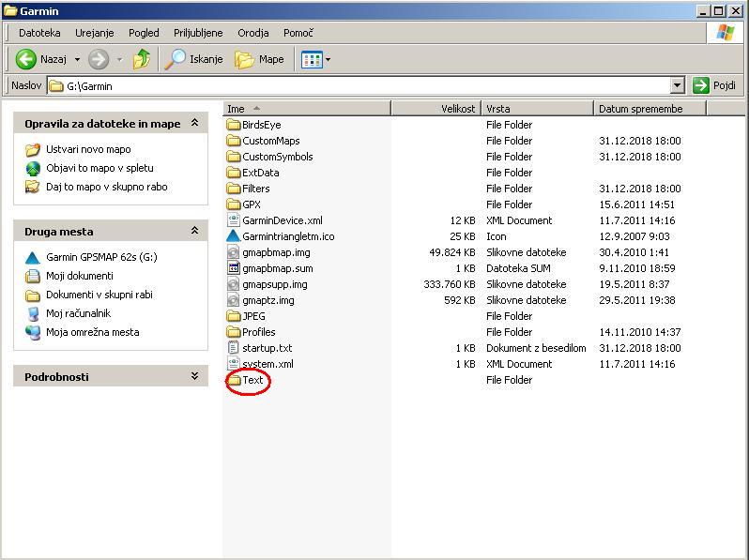This screenshot has height=560, width=749.
Task: Select the system.xml file icon
Action: pyautogui.click(x=233, y=364)
